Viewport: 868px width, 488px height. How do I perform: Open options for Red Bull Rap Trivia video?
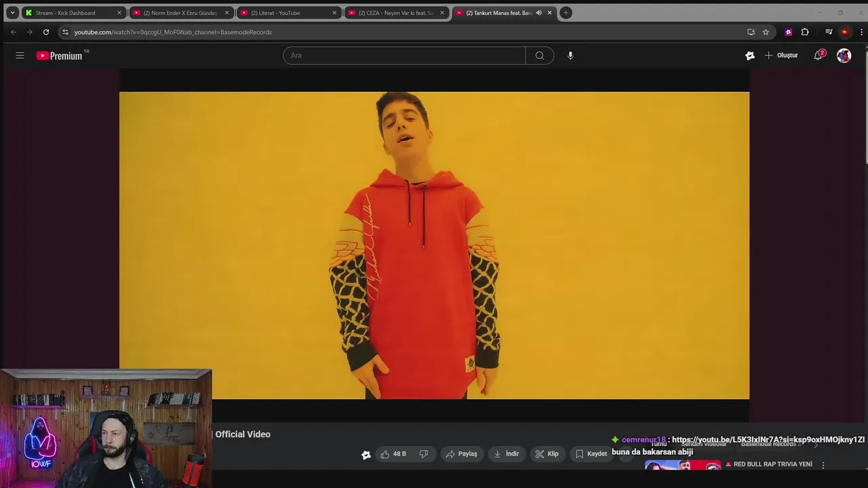(823, 465)
